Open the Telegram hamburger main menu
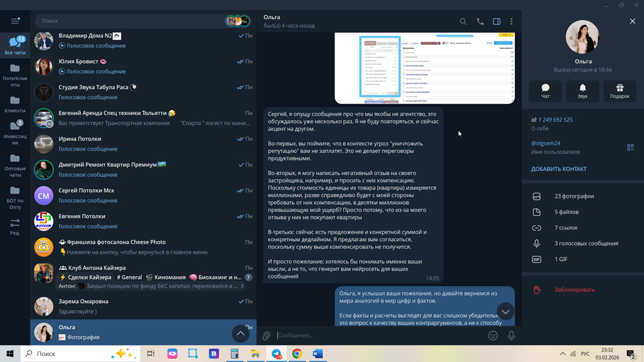 (15, 21)
